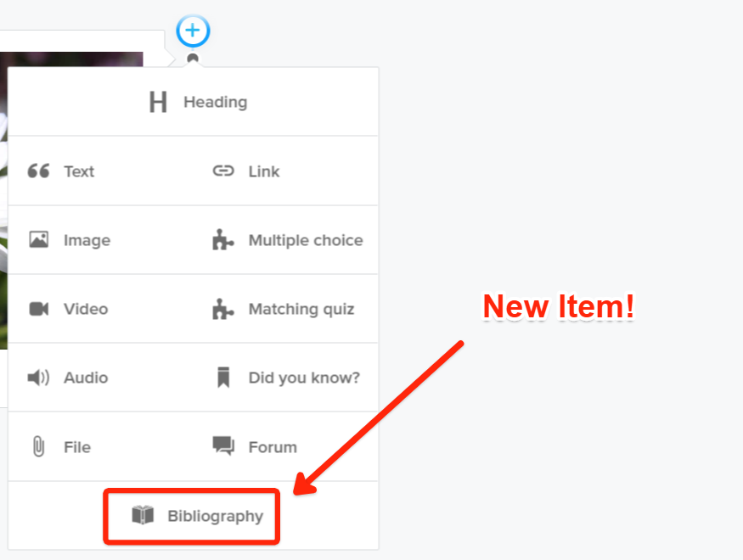
Task: Select the Heading icon
Action: [x=157, y=101]
